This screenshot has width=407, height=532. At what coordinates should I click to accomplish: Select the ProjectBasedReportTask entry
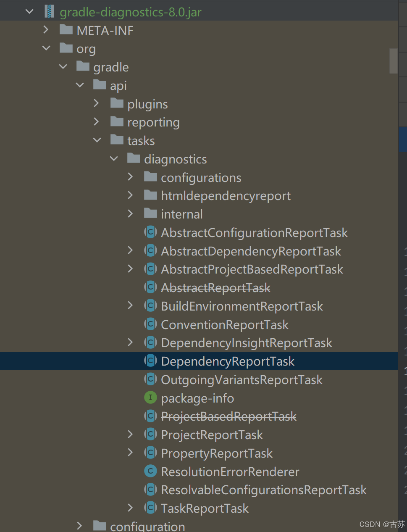(x=228, y=416)
